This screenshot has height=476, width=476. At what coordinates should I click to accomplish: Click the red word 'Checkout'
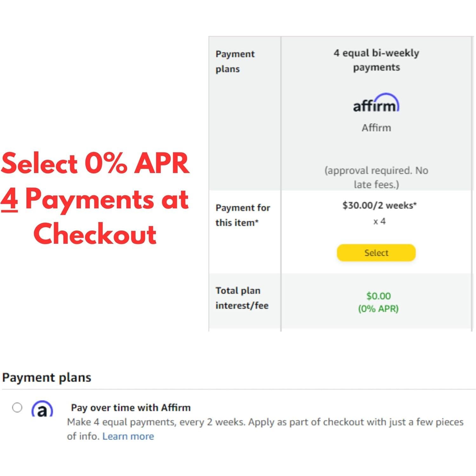(x=95, y=234)
